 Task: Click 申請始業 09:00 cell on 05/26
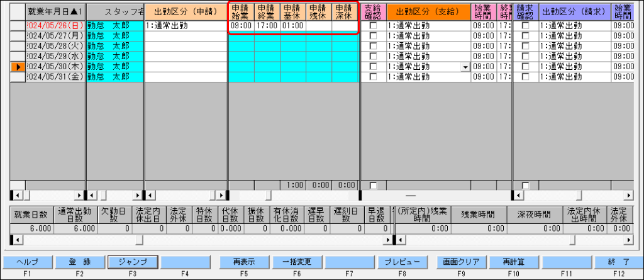(x=241, y=26)
